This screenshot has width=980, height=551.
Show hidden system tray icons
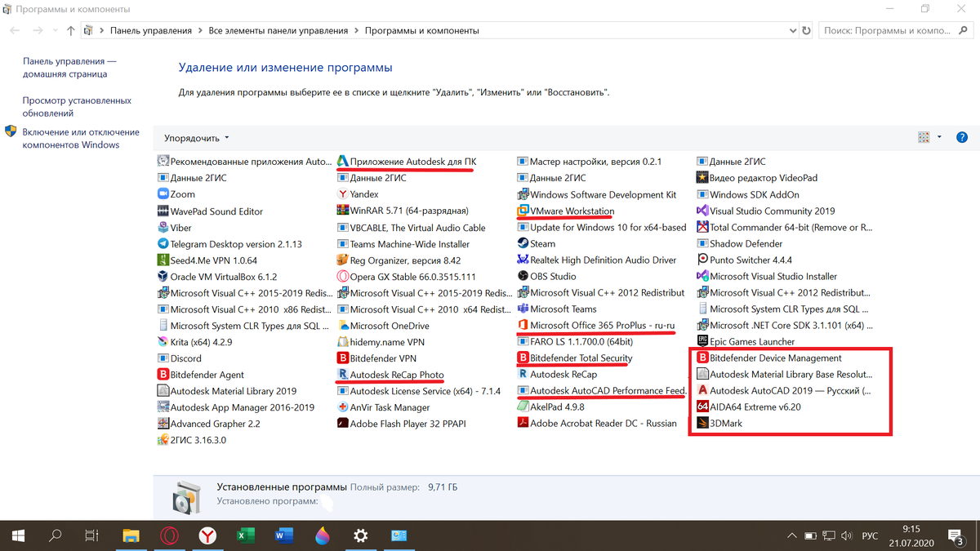click(x=791, y=536)
